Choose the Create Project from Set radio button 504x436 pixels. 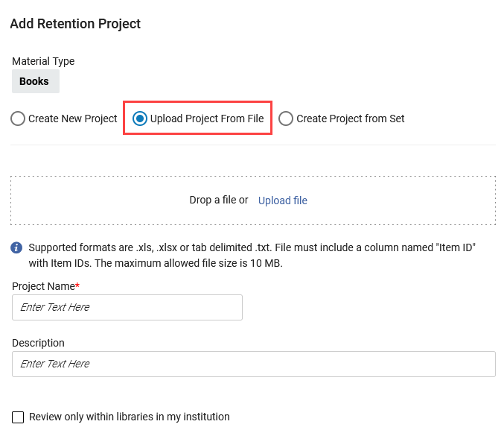point(286,119)
